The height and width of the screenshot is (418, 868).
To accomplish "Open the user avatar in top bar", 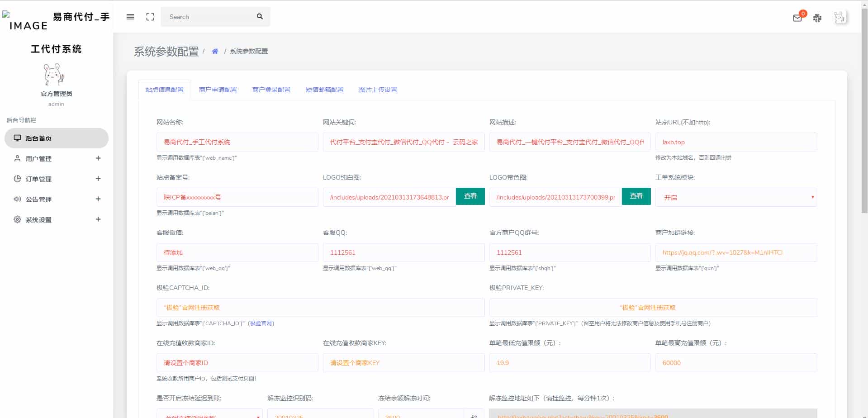I will [840, 18].
